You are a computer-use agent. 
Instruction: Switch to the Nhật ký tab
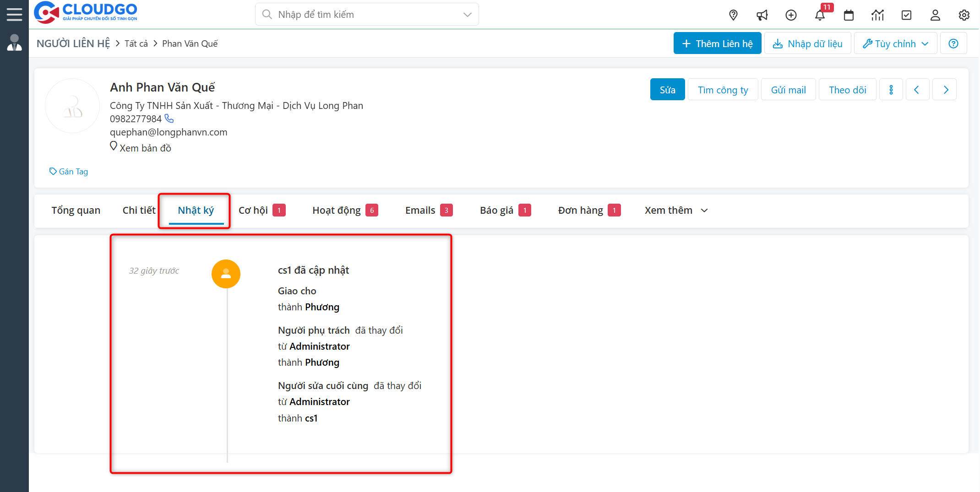pyautogui.click(x=196, y=210)
